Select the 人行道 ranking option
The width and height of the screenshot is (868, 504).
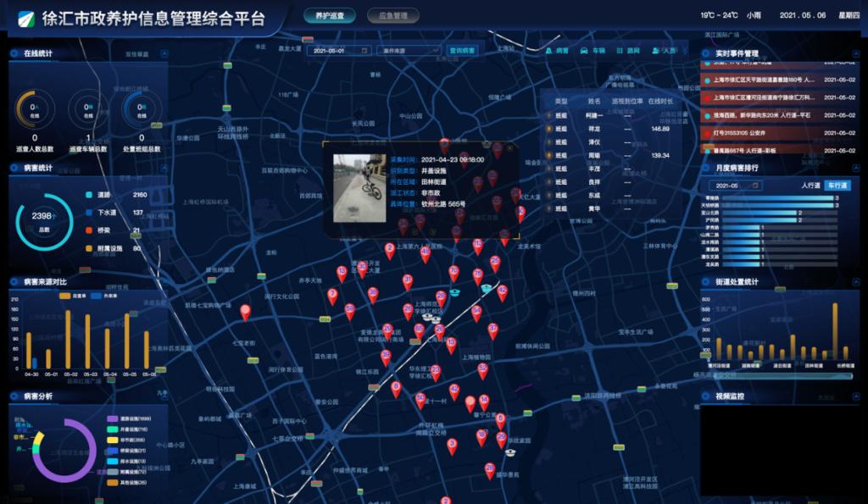pos(812,185)
